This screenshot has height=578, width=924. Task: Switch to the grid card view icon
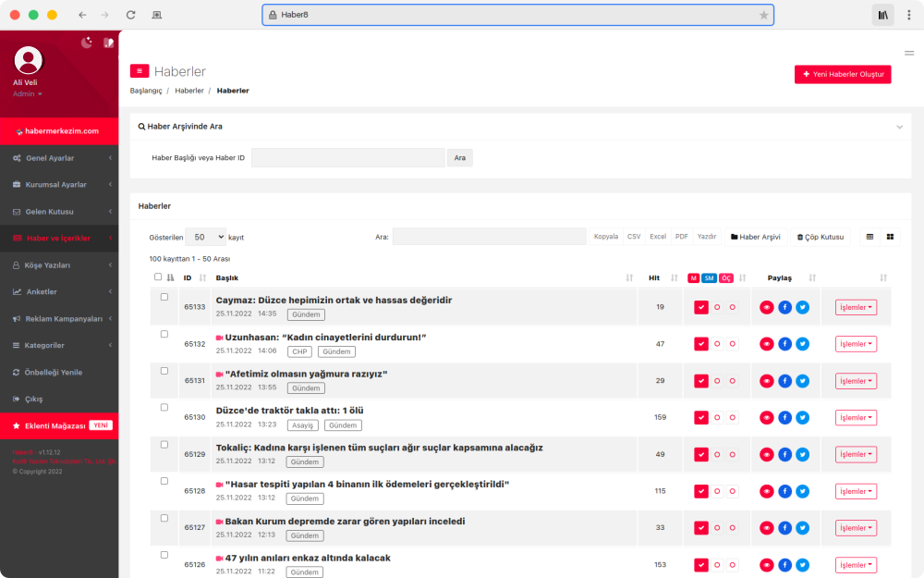click(891, 237)
